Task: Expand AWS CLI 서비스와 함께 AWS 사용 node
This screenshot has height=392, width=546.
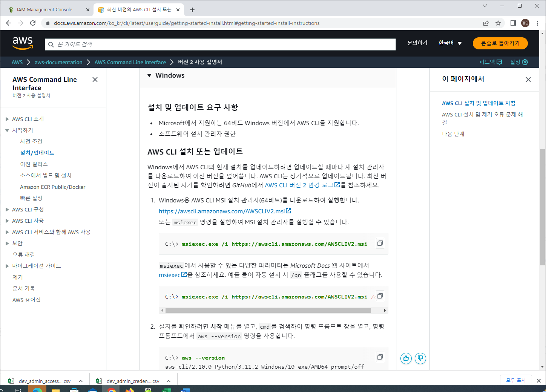Action: pos(7,232)
